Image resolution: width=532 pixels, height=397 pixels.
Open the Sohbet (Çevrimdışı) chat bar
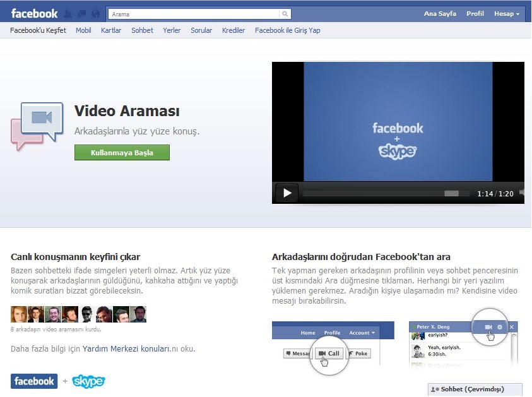(475, 389)
